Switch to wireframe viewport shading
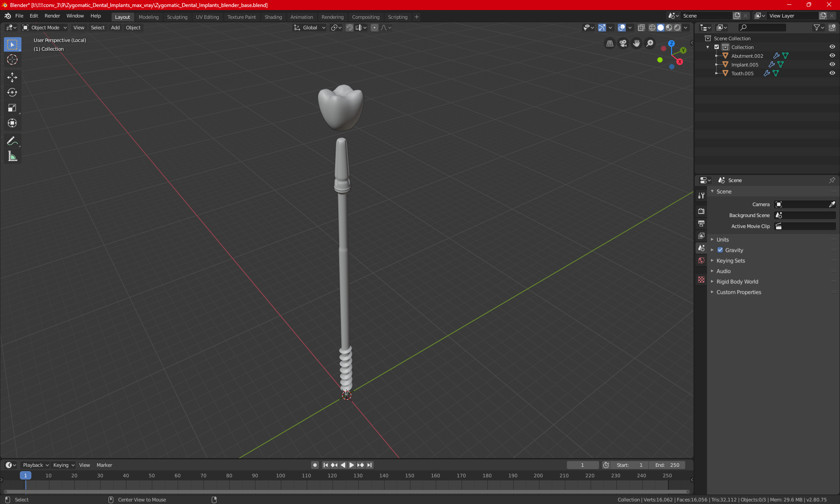This screenshot has height=504, width=840. (652, 28)
